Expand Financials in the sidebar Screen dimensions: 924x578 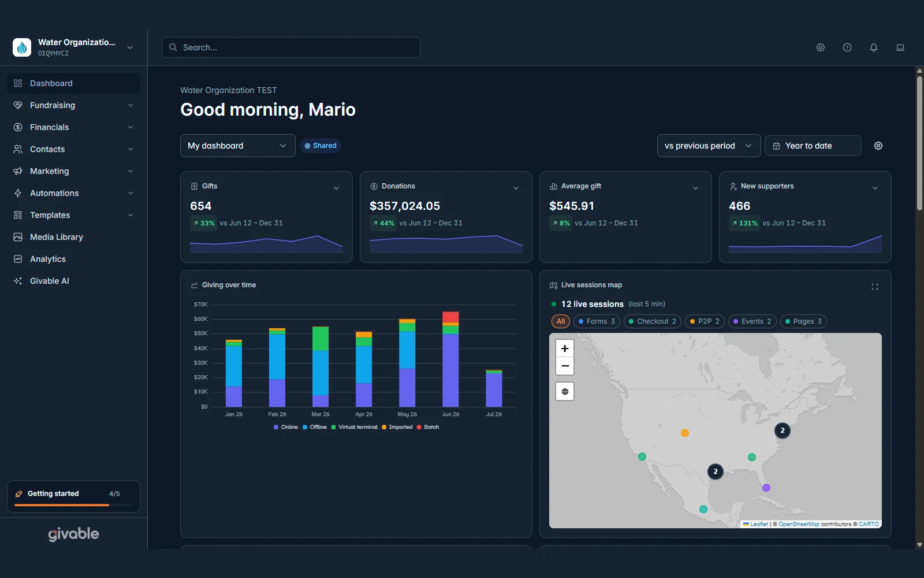[73, 127]
